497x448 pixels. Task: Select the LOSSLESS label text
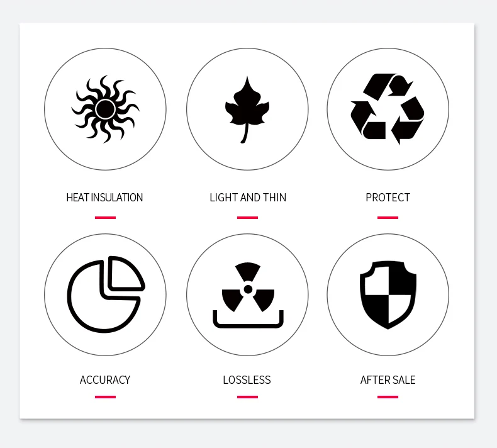[x=247, y=380]
